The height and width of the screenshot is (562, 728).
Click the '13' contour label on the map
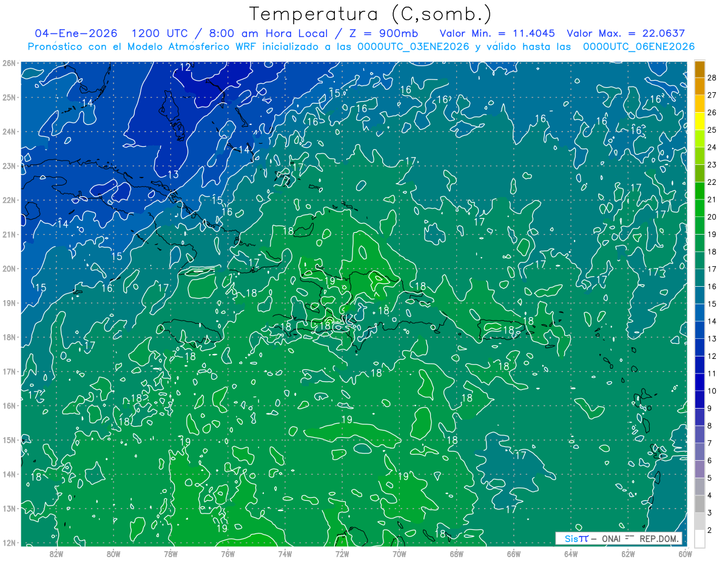pos(173,175)
